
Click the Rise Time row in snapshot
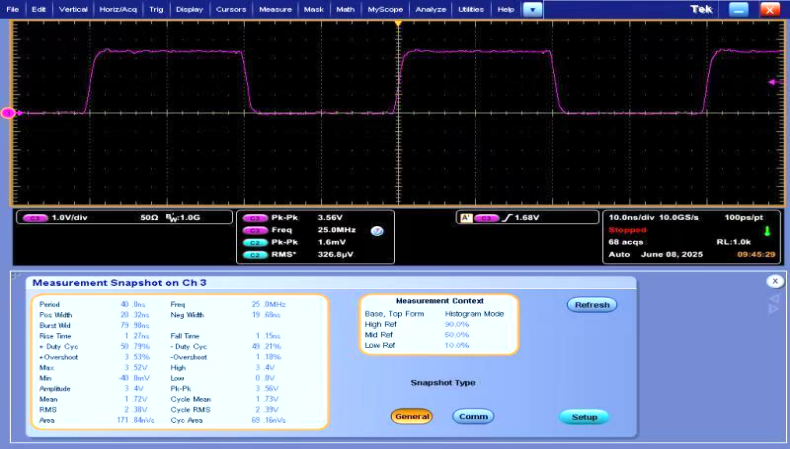tap(94, 336)
